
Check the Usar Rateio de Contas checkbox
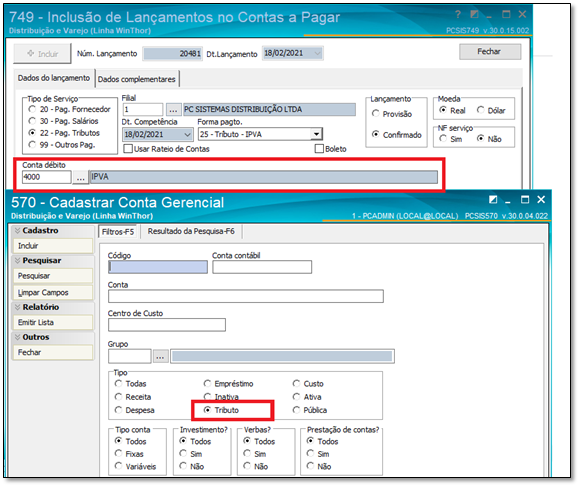128,149
